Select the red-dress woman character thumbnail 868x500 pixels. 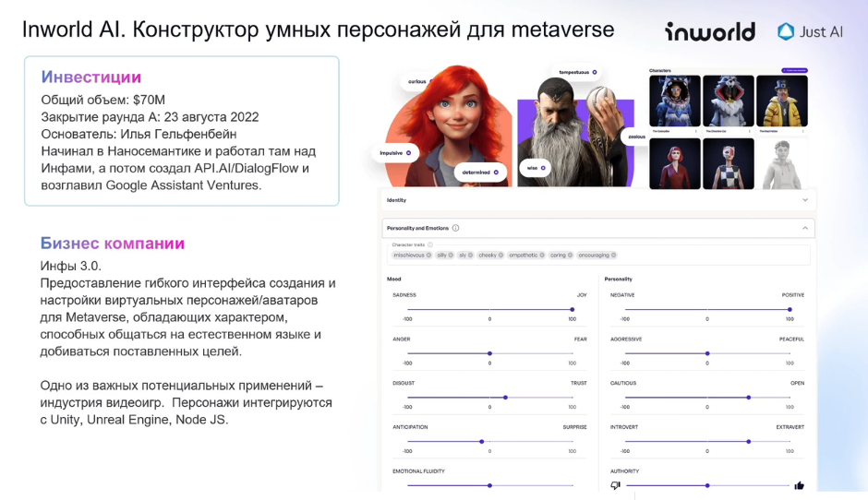(x=674, y=163)
